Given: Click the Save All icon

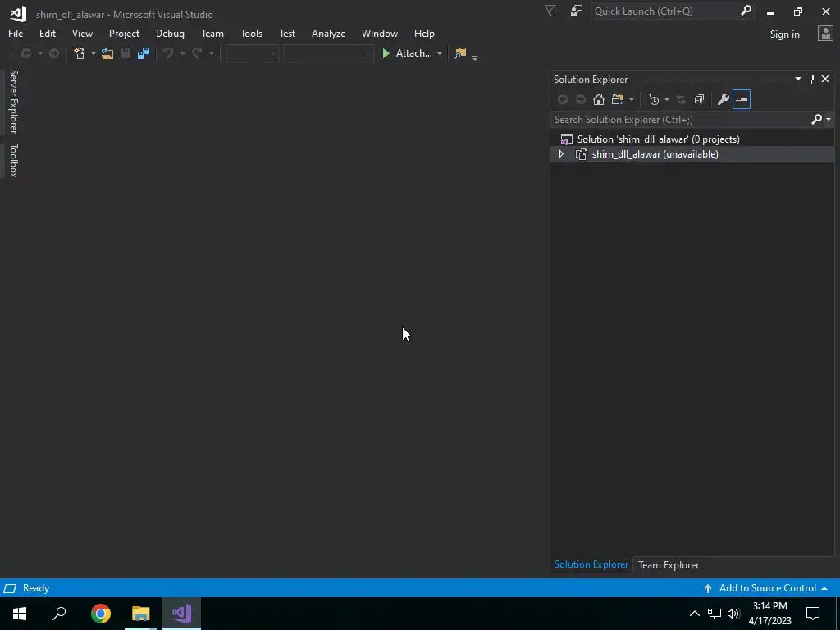Looking at the screenshot, I should 144,53.
